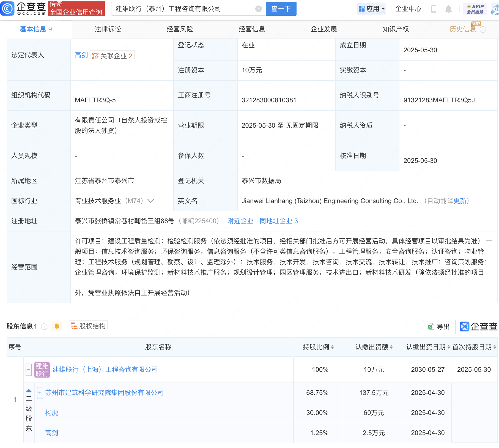Click the info icon beside 历史信息
The height and width of the screenshot is (448, 499).
point(483,29)
